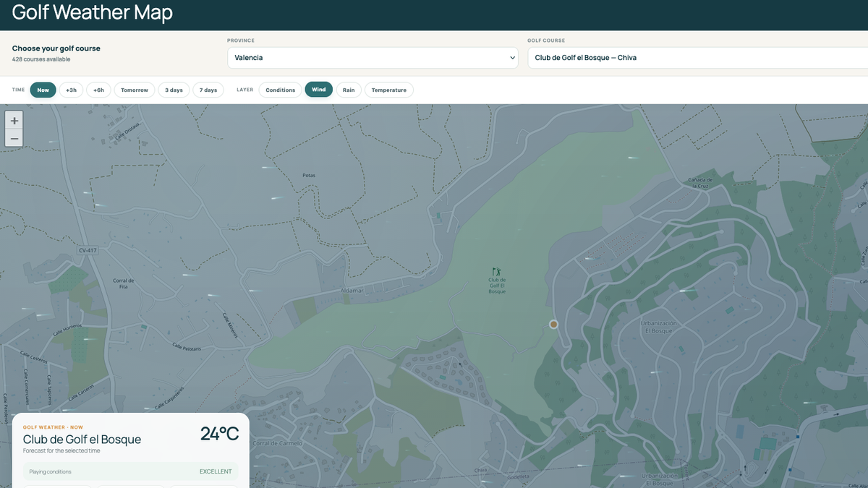This screenshot has height=488, width=868.
Task: Click the Club de Golf El Bosque flag icon
Action: tap(496, 272)
